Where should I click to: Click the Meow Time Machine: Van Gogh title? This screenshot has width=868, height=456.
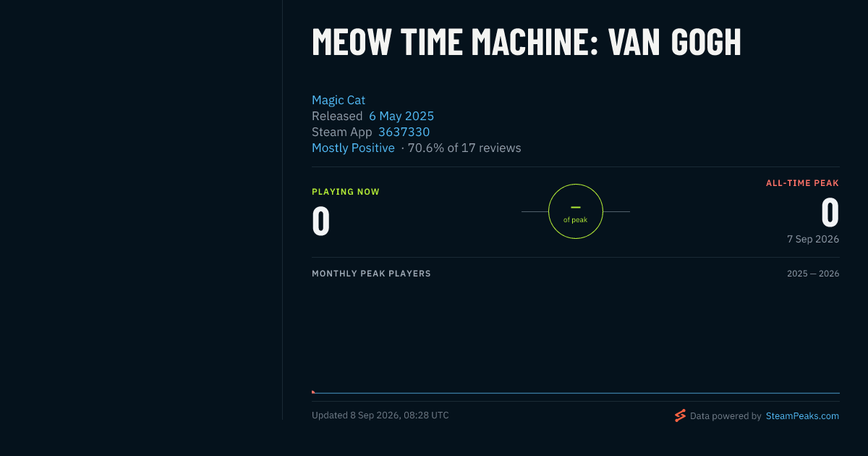527,42
